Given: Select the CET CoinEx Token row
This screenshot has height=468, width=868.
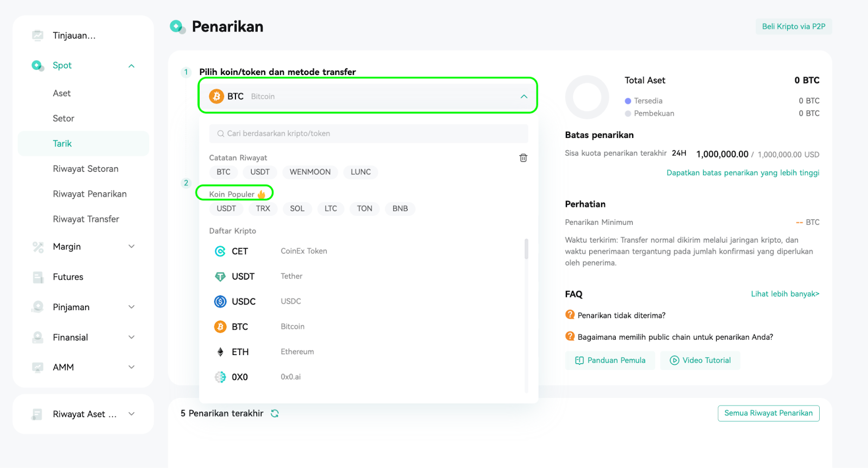Looking at the screenshot, I should point(367,251).
